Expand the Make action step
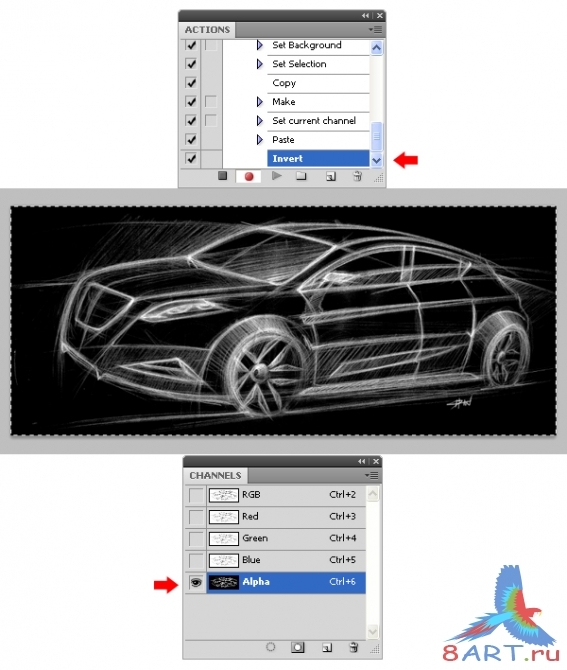The width and height of the screenshot is (567, 670). point(259,102)
